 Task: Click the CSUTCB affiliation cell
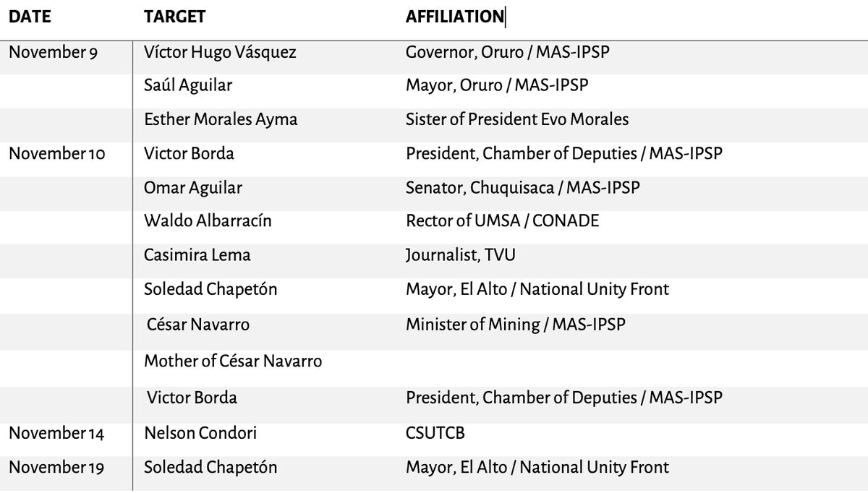[x=435, y=433]
